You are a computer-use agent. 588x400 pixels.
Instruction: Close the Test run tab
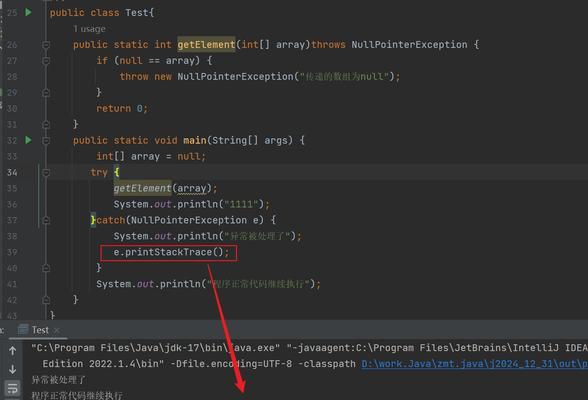[x=57, y=330]
